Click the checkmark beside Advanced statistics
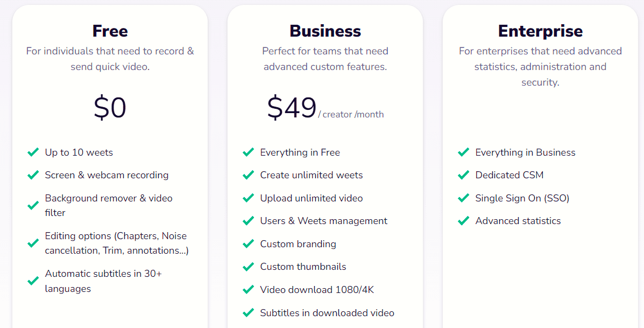 (464, 221)
